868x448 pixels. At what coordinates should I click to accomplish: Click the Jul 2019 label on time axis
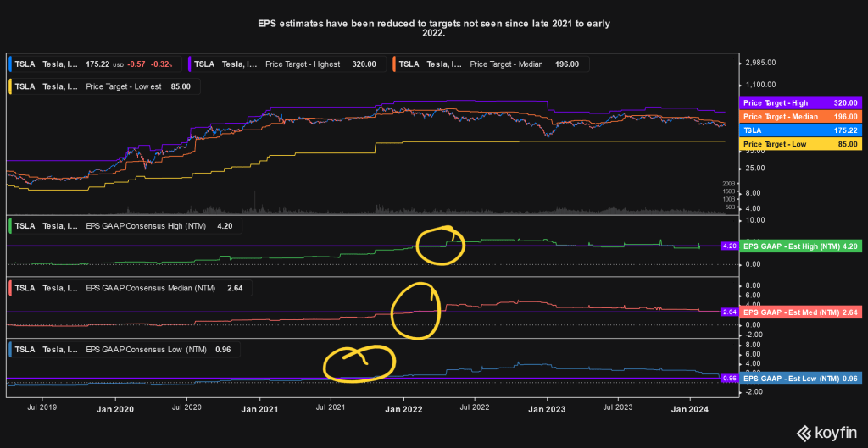[x=42, y=407]
